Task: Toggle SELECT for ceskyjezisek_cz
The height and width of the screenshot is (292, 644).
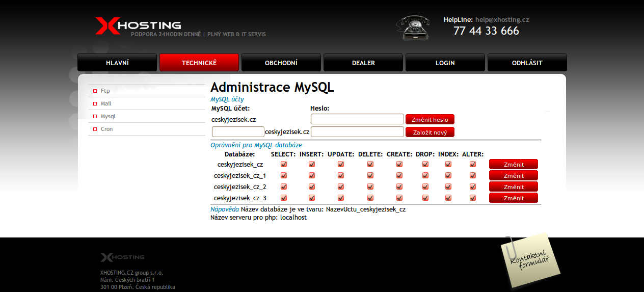Action: click(x=284, y=164)
